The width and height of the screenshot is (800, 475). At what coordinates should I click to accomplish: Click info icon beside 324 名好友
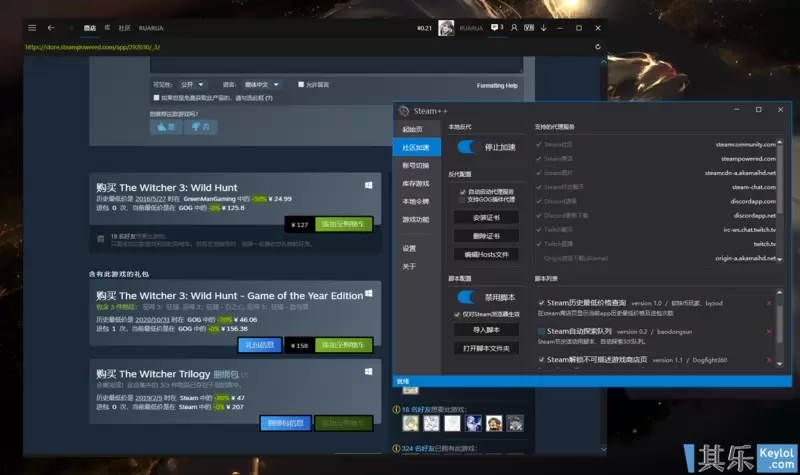pos(396,448)
